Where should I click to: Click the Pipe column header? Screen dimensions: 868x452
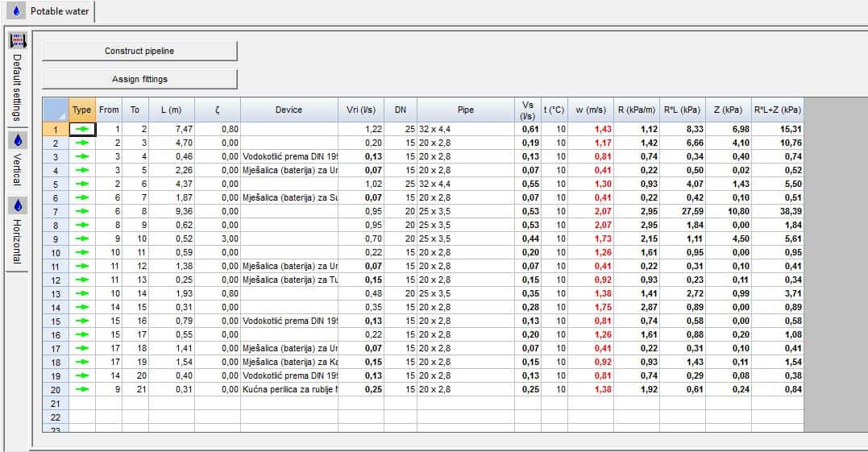pos(465,110)
